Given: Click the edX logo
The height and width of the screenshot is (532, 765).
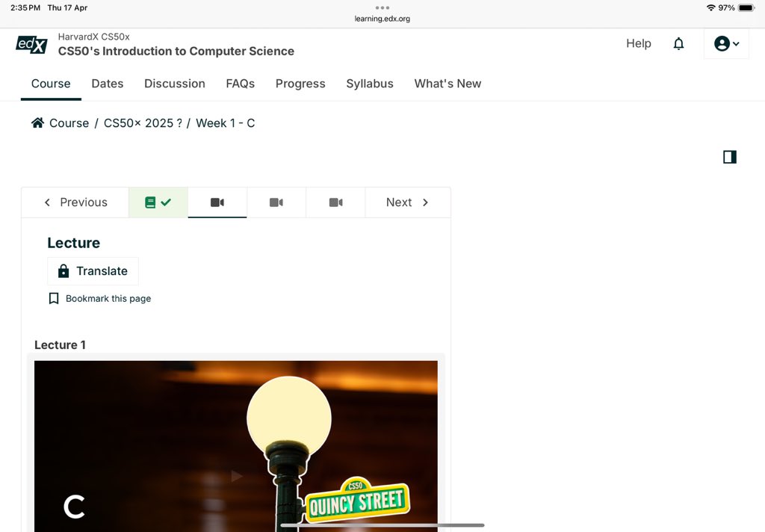Looking at the screenshot, I should pyautogui.click(x=31, y=44).
